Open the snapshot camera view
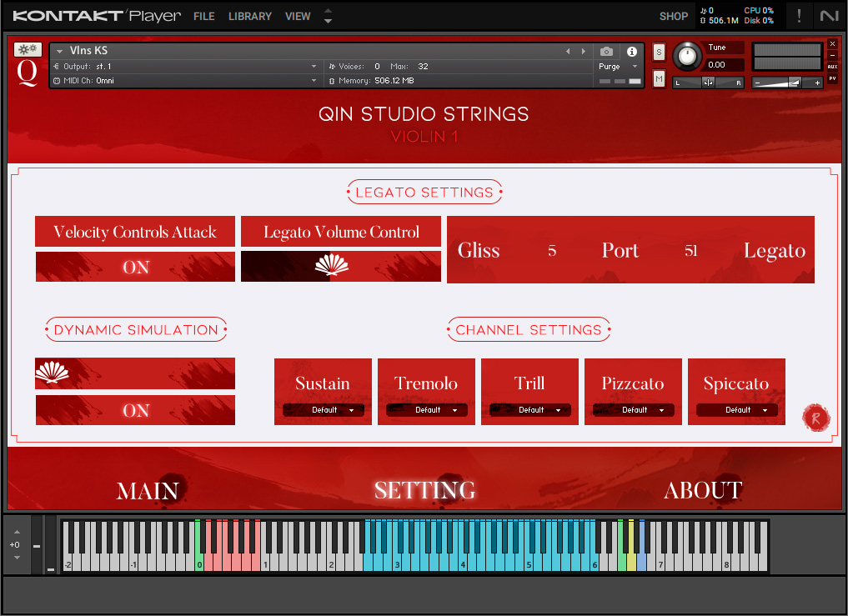 click(x=606, y=52)
